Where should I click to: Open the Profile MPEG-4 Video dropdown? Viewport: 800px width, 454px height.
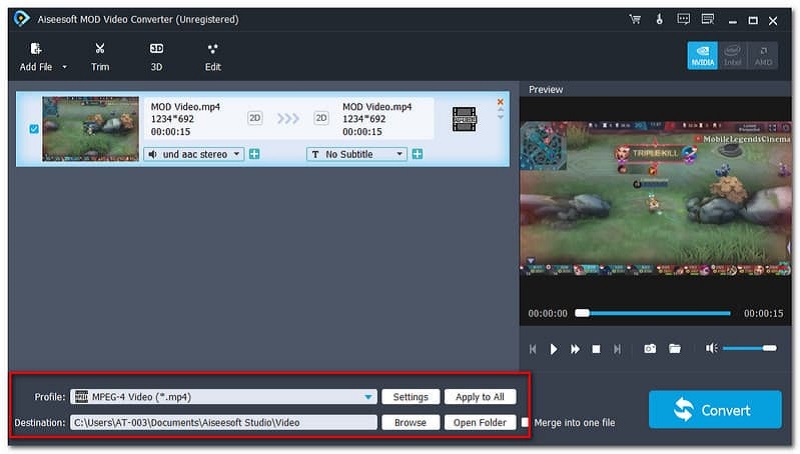(223, 397)
